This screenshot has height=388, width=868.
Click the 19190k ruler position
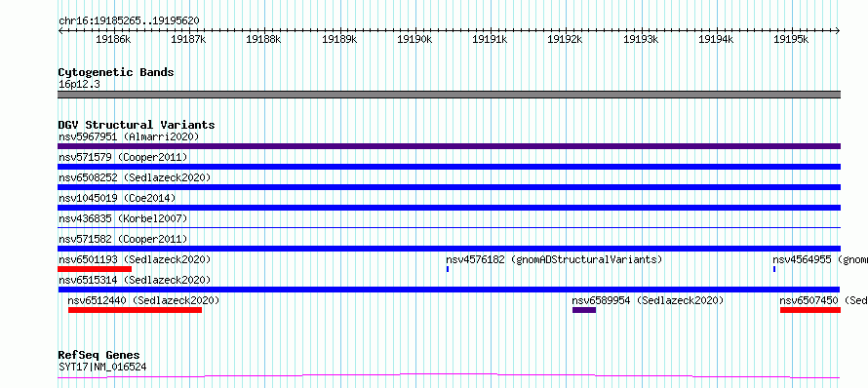tap(414, 39)
